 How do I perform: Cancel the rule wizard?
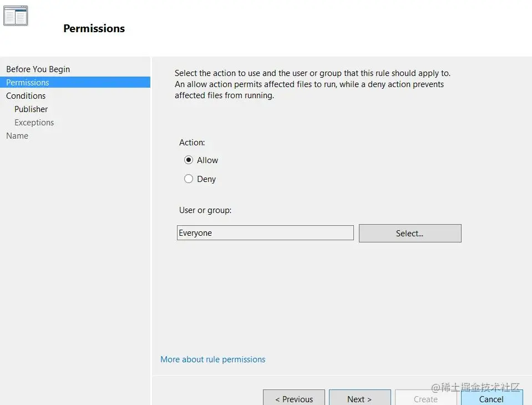492,398
